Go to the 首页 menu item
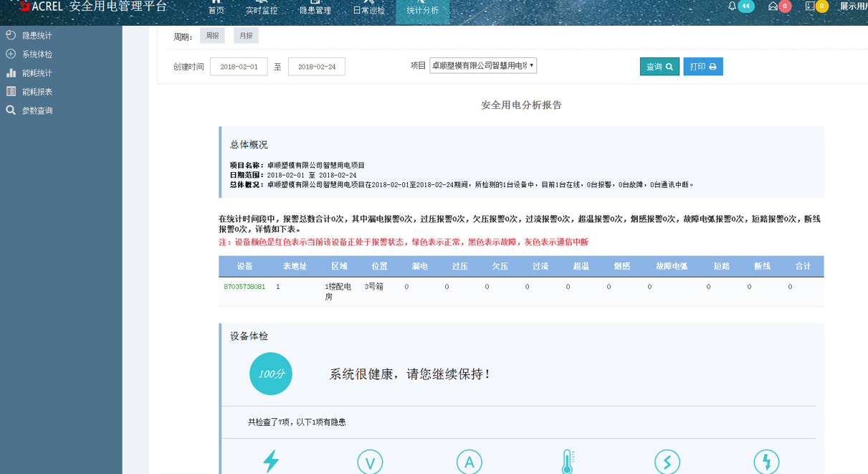Screen dimensions: 868x474 pos(215,9)
